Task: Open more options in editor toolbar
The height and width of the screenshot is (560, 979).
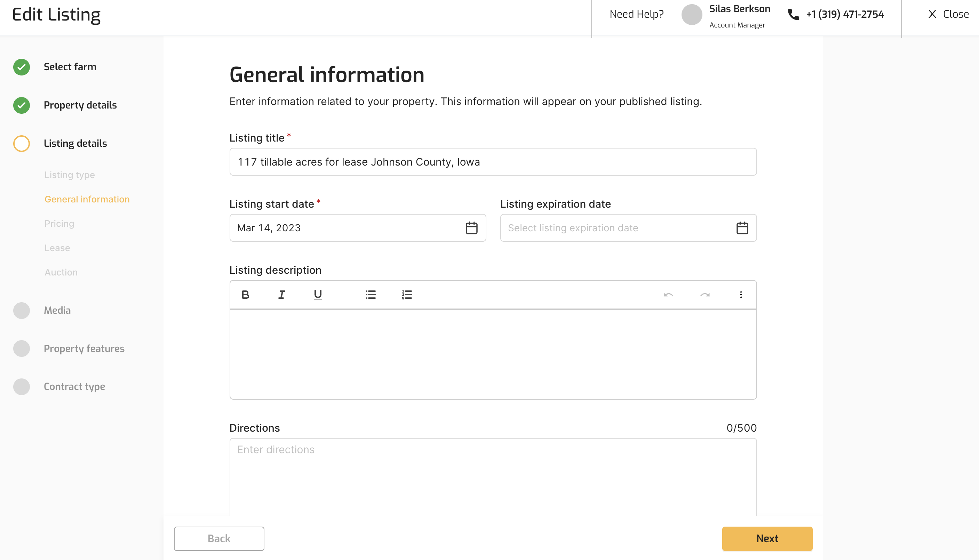Action: (x=741, y=295)
